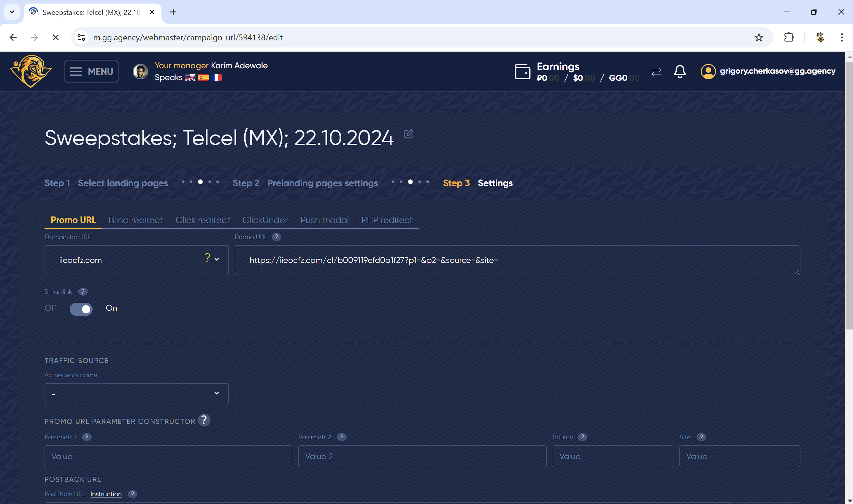Select the Smartlink Off label

coord(50,308)
